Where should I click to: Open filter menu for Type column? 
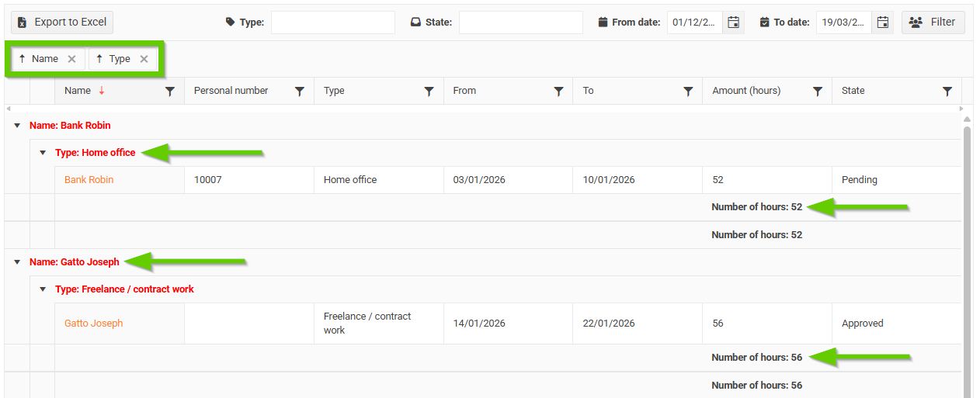(x=429, y=92)
